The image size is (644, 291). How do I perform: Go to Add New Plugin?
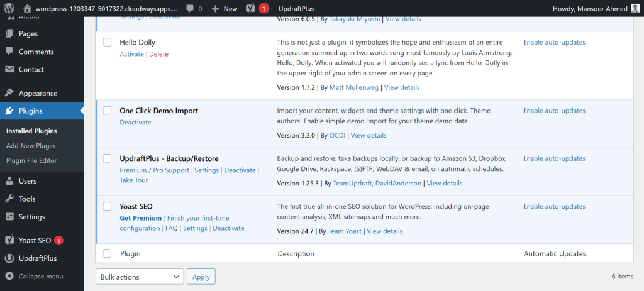[30, 146]
